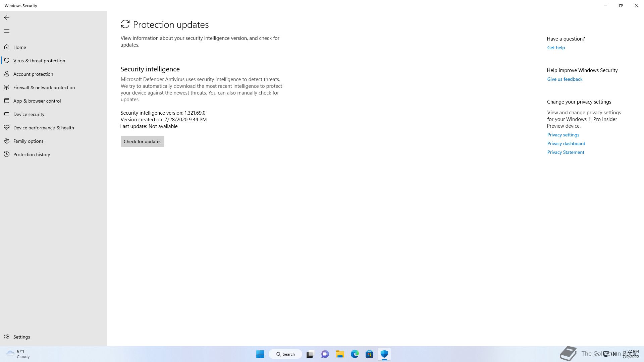Click the back arrow icon
The width and height of the screenshot is (644, 362).
(x=7, y=17)
